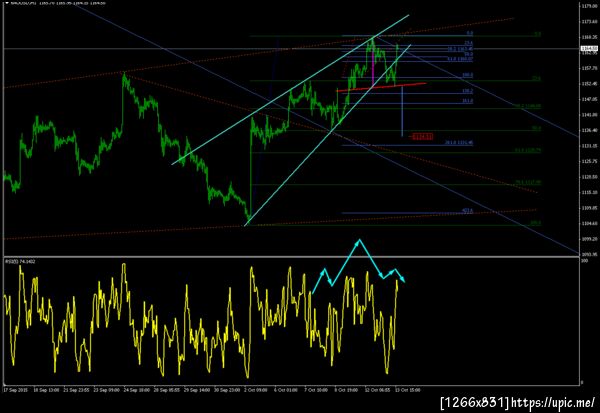600x413 pixels.
Task: Click the 1099.20 price scale label
Action: pos(589,239)
